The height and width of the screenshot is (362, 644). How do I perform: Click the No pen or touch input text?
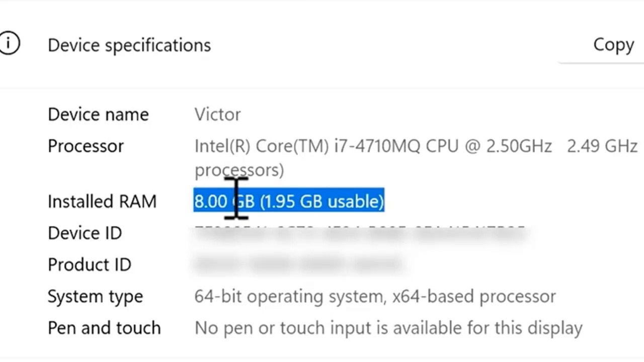click(388, 328)
